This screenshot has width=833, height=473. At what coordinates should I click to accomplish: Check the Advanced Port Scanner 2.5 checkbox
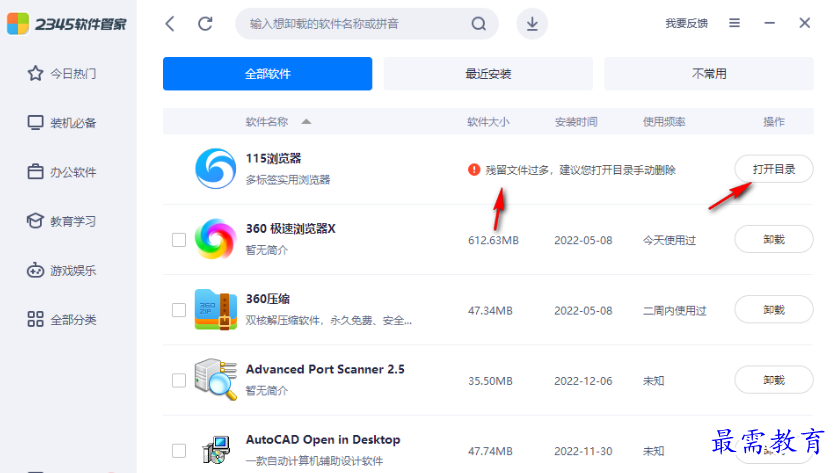[x=179, y=381]
